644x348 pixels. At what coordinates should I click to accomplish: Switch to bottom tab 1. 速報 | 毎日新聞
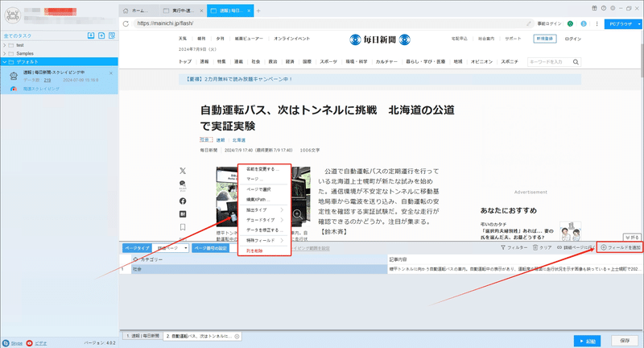coord(142,336)
